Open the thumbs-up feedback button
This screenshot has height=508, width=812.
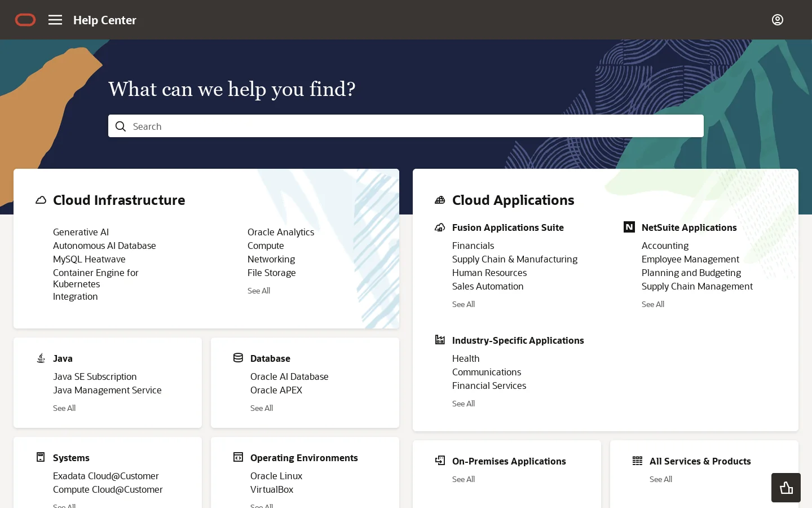[786, 488]
